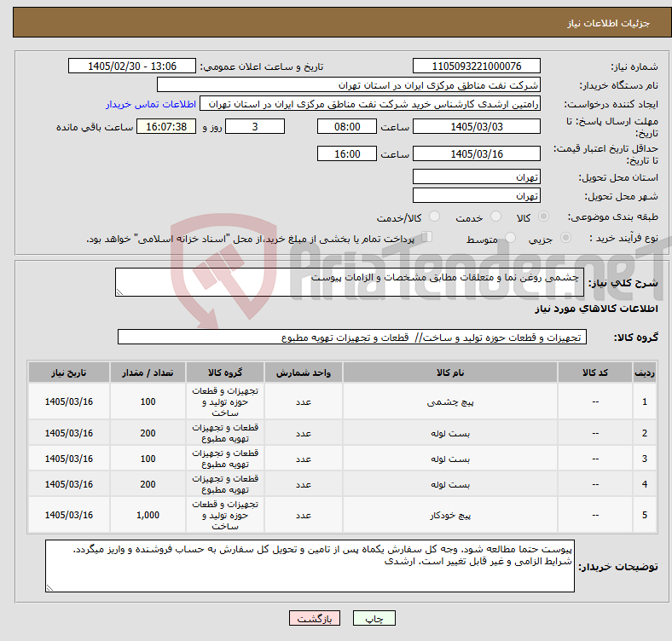Image resolution: width=672 pixels, height=641 pixels.
Task: Click item name پیچ خودکار in row 5
Action: (x=450, y=515)
